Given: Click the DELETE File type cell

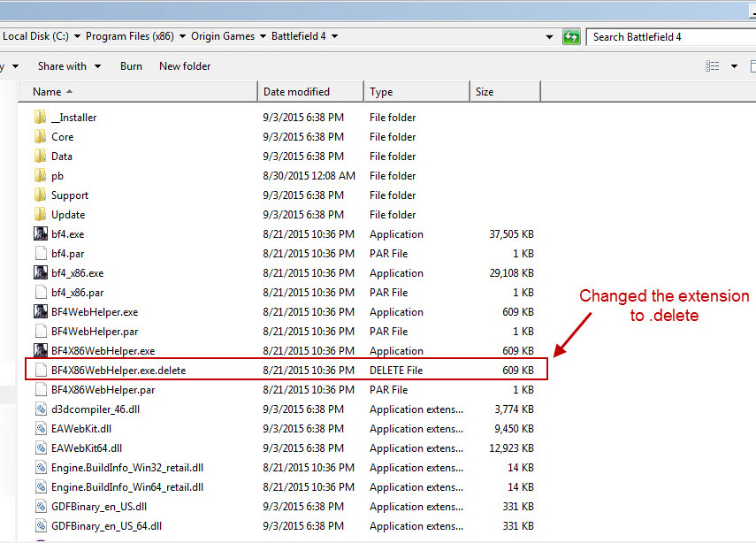Looking at the screenshot, I should point(396,371).
